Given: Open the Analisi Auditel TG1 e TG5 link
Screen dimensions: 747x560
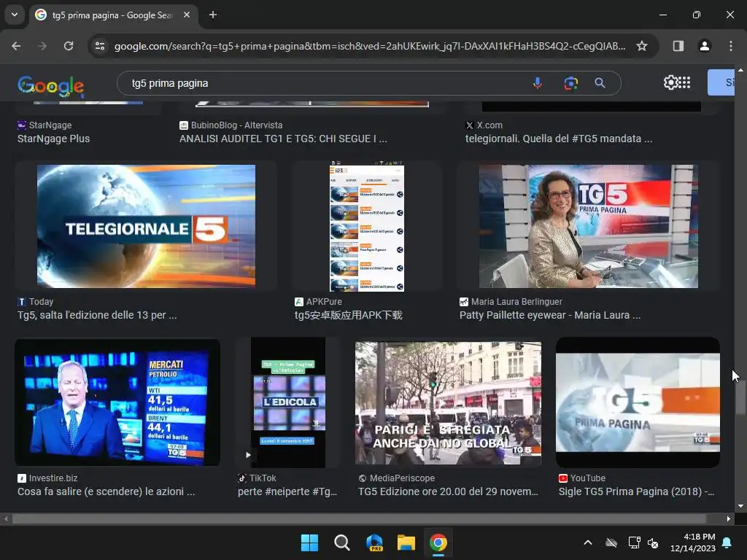Looking at the screenshot, I should 283,139.
